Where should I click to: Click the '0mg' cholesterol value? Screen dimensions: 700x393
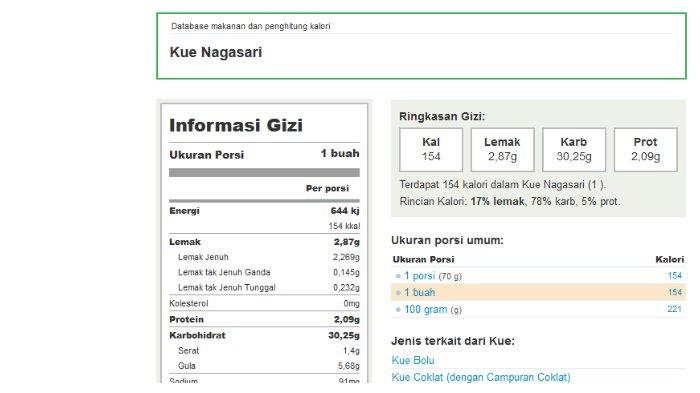click(352, 304)
